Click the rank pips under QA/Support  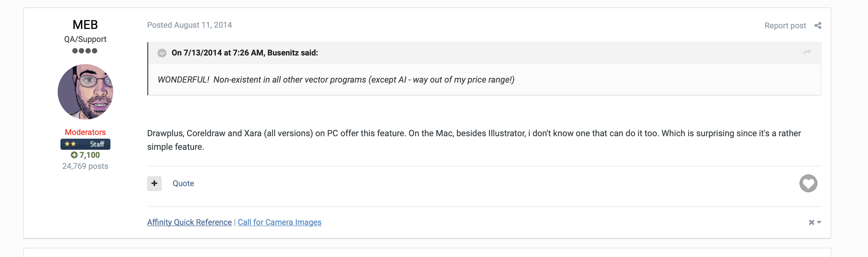click(85, 51)
